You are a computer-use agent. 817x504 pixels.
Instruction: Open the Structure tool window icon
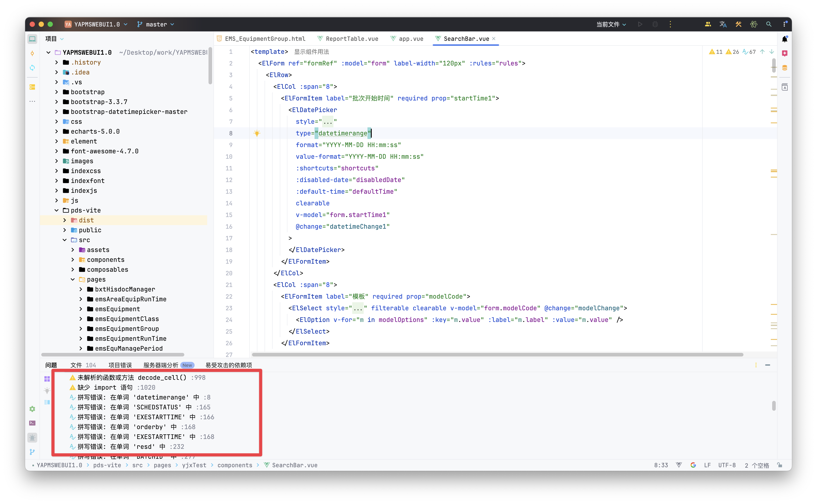[x=32, y=87]
